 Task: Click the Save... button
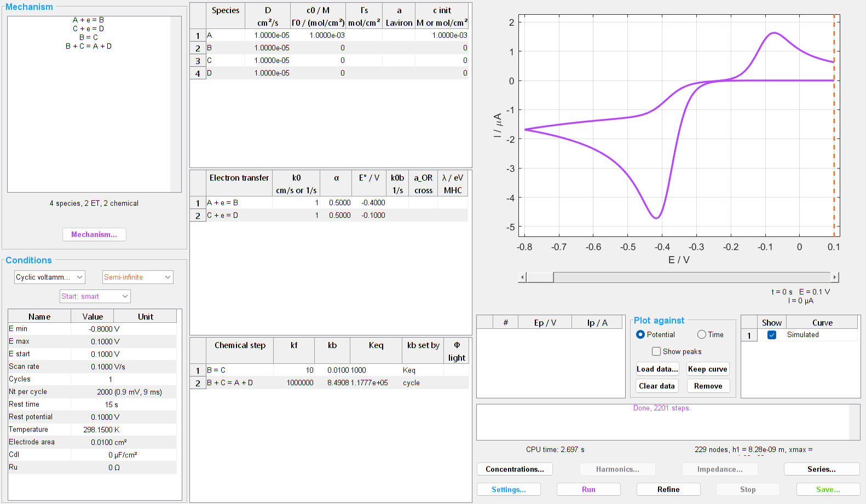click(x=828, y=489)
